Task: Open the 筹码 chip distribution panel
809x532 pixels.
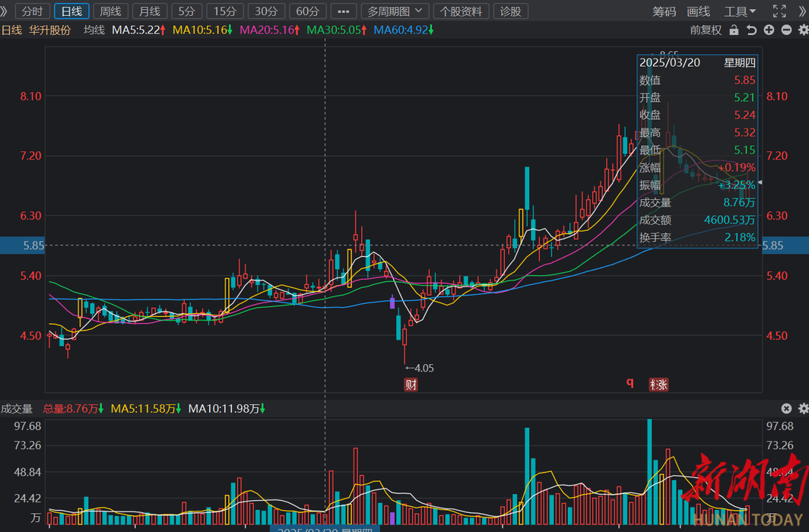Action: point(664,11)
